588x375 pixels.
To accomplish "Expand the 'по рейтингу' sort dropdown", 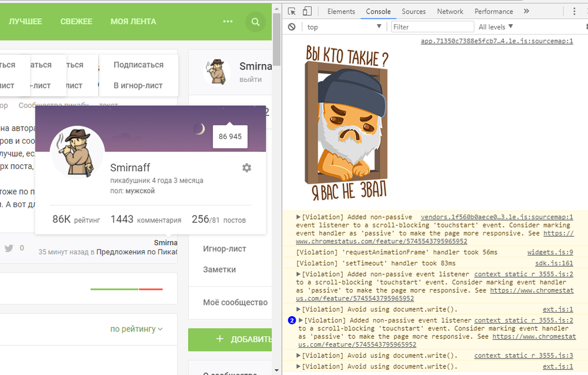I will click(x=136, y=329).
